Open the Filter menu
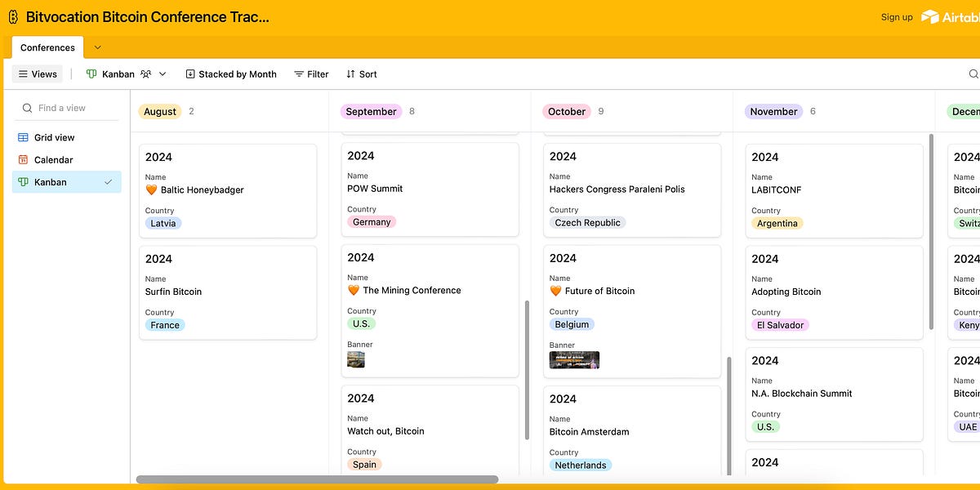980x490 pixels. coord(311,73)
